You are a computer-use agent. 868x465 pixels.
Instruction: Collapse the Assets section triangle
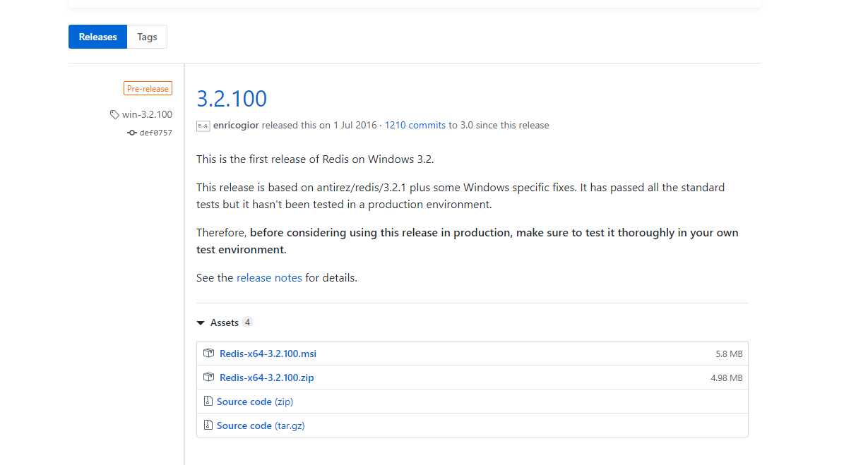(201, 322)
